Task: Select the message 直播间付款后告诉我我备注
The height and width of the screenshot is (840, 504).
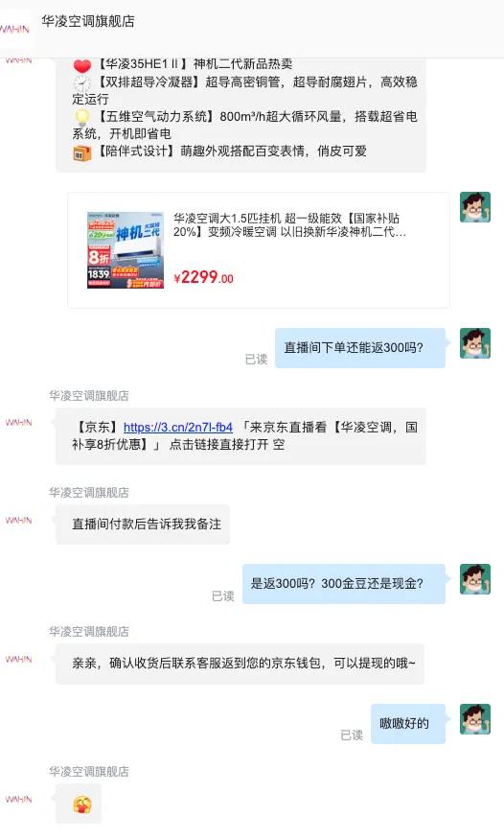Action: pos(143,524)
